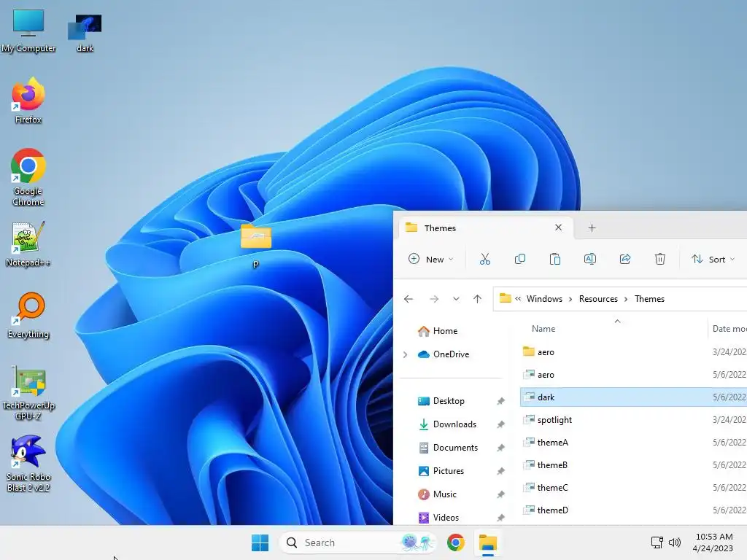Click the pin icon beside Documents
The width and height of the screenshot is (747, 560).
(500, 448)
